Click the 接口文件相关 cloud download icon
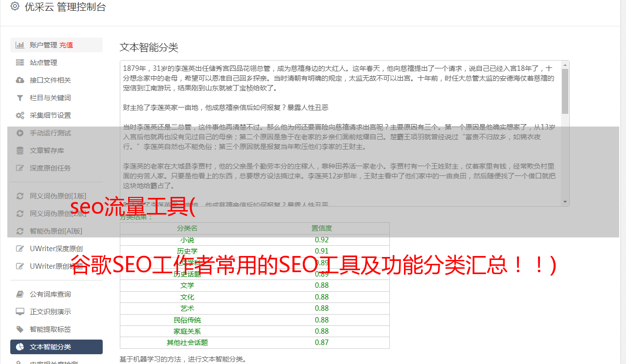 (x=20, y=80)
